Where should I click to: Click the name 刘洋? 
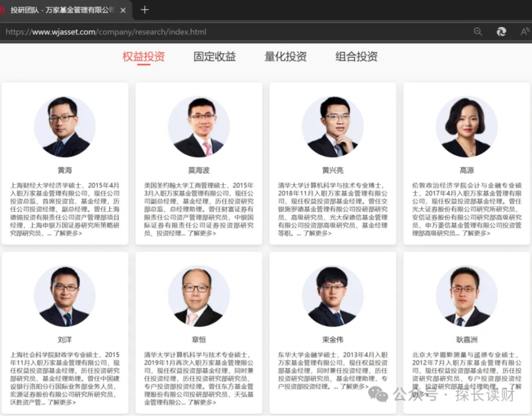coord(64,339)
